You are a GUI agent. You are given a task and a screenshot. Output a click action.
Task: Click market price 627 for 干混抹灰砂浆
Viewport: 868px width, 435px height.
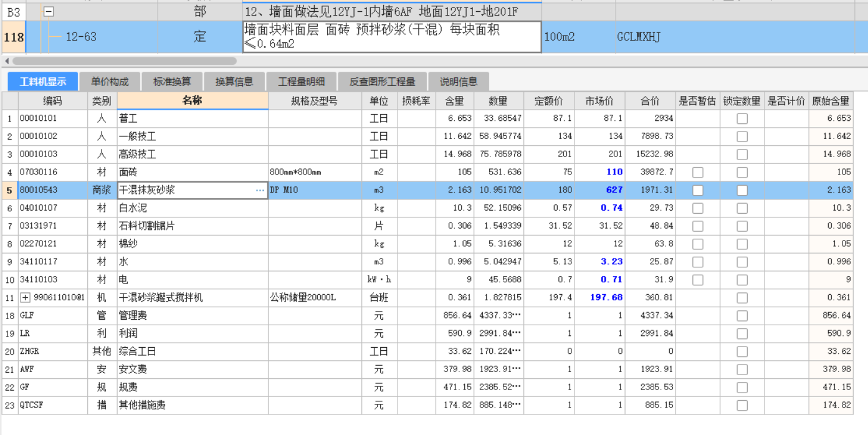click(599, 190)
